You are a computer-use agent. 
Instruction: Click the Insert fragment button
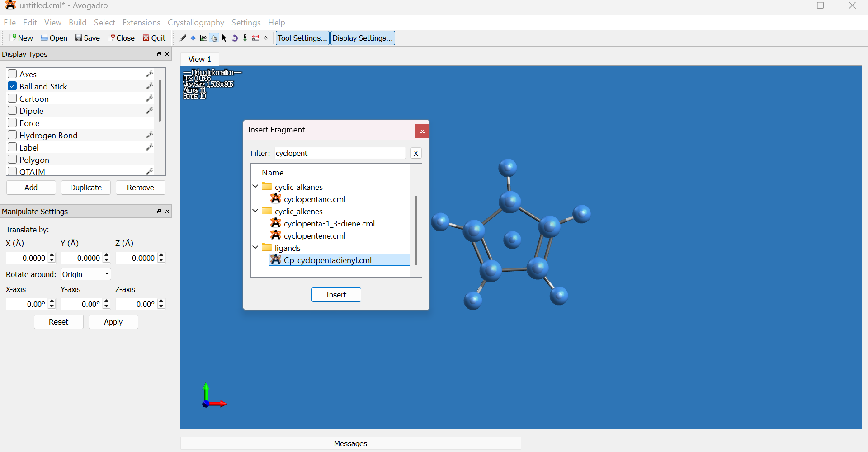point(336,295)
